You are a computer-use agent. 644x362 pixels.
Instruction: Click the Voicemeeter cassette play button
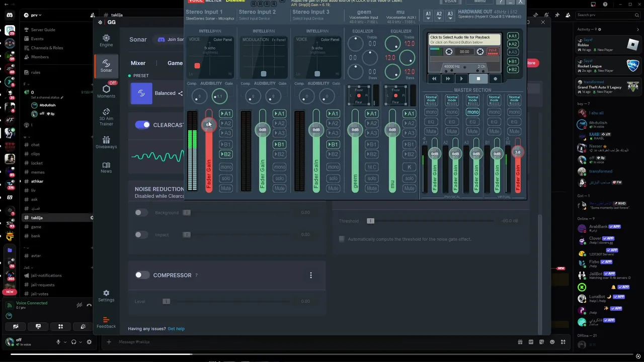coord(461,78)
